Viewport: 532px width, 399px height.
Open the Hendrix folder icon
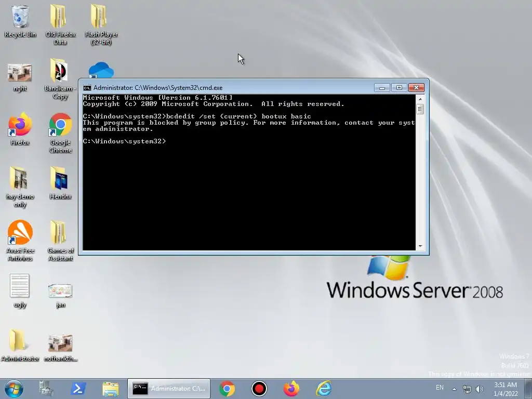pos(60,182)
